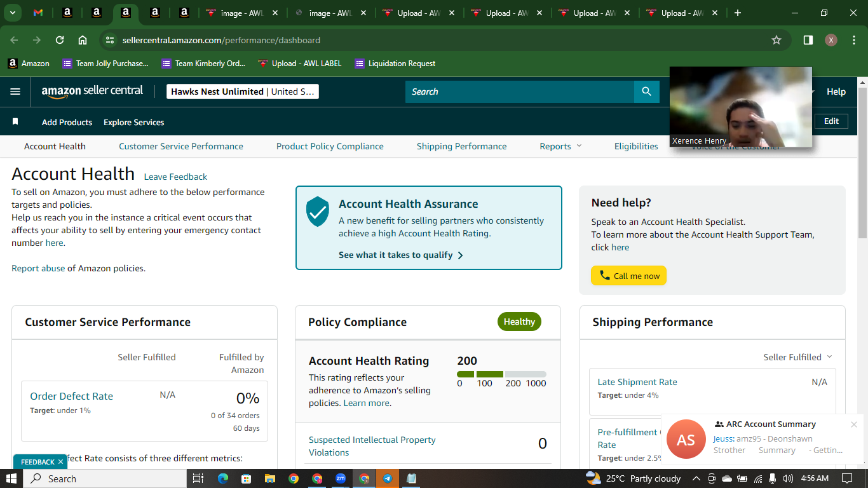Open Telegram from the taskbar

tap(388, 478)
